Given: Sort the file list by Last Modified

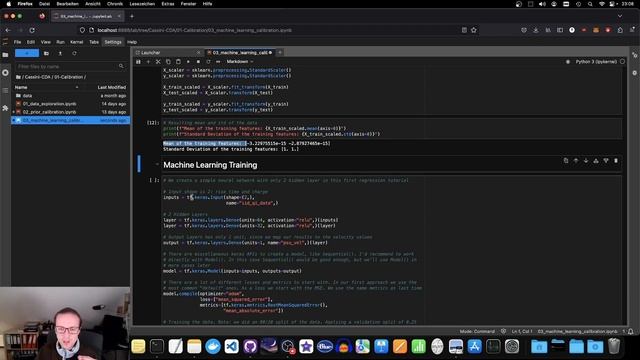Looking at the screenshot, I should point(111,87).
